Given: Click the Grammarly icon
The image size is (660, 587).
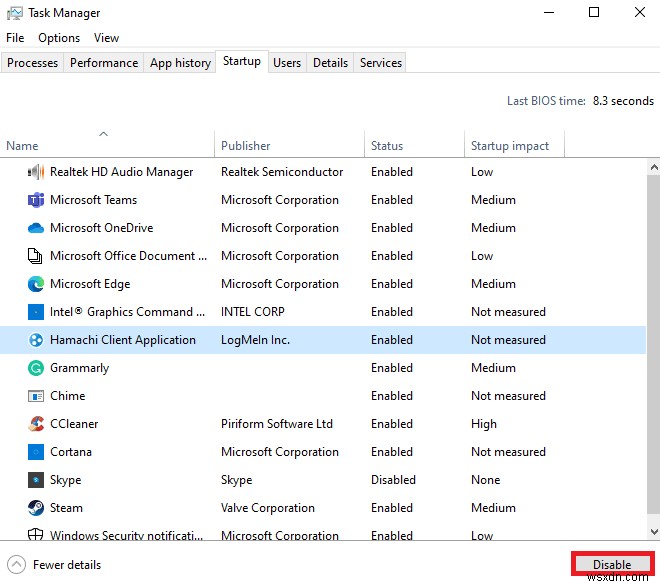Looking at the screenshot, I should click(x=36, y=368).
